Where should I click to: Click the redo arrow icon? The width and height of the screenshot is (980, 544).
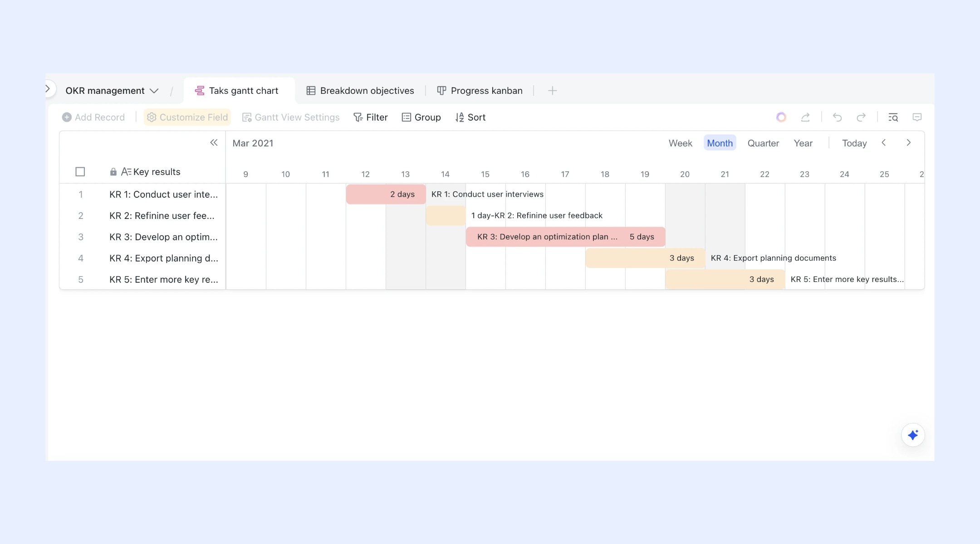(861, 117)
